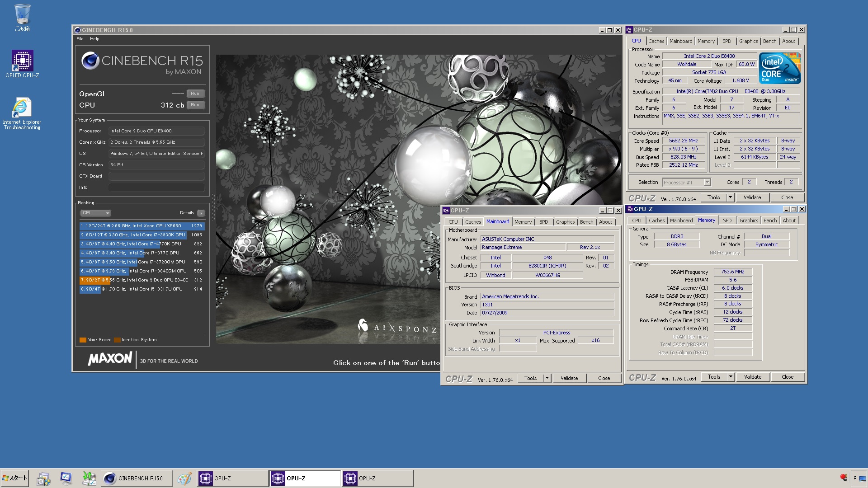The height and width of the screenshot is (488, 868).
Task: Click the Core Speed 5652.28 MHz value
Action: (683, 141)
